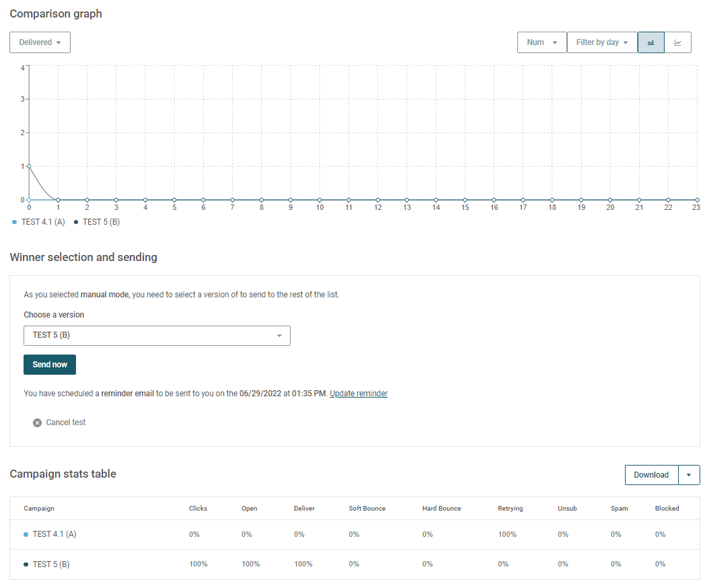Image resolution: width=709 pixels, height=588 pixels.
Task: Click the Blocked column header
Action: pyautogui.click(x=667, y=509)
